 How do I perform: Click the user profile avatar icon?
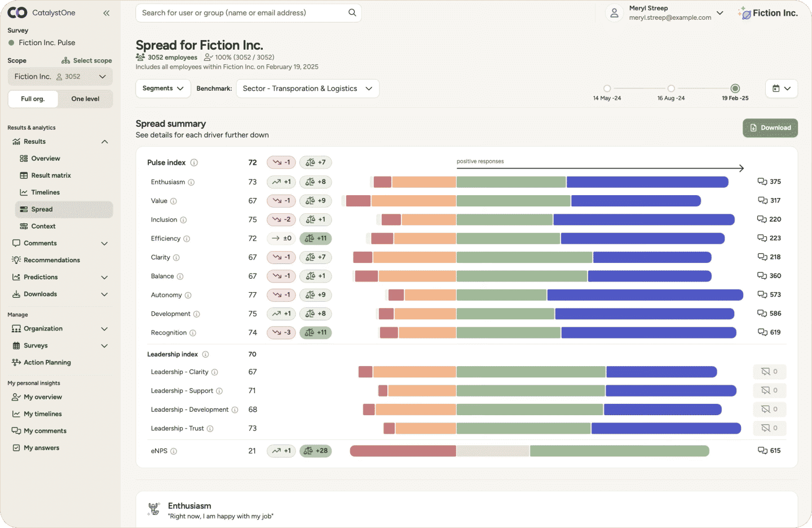(615, 13)
